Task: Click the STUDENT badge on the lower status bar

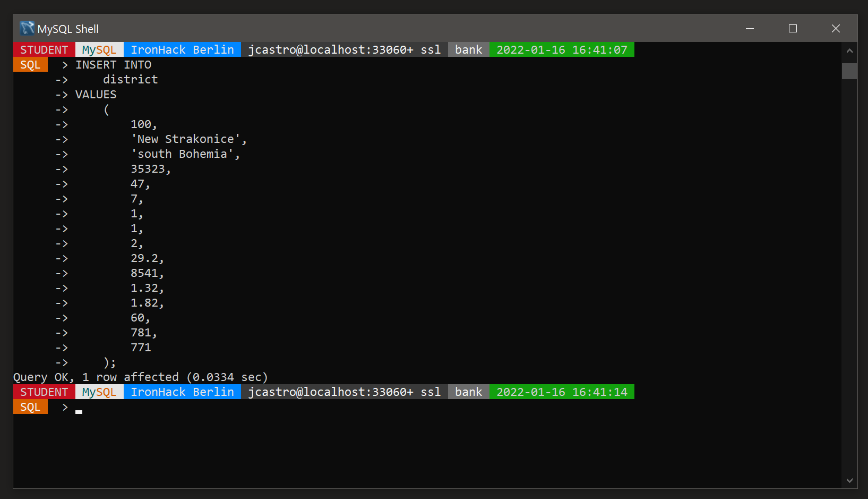Action: click(x=44, y=392)
